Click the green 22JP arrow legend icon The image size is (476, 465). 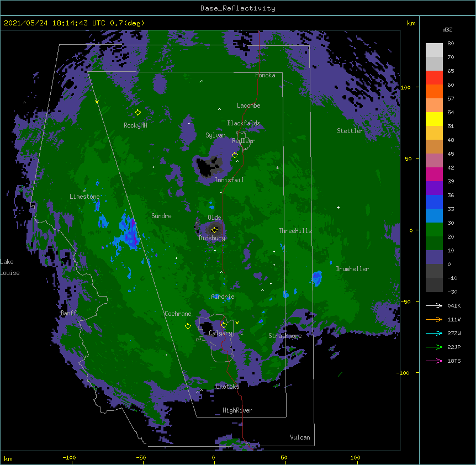coord(434,347)
